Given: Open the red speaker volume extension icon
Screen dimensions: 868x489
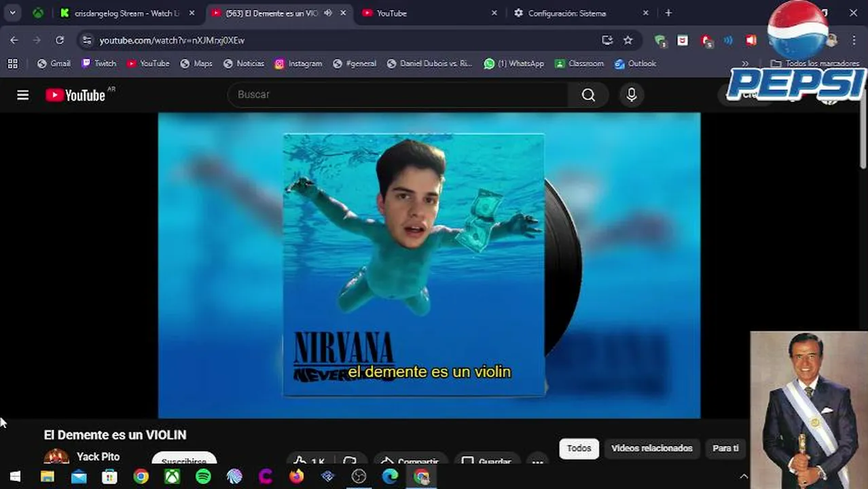Looking at the screenshot, I should [751, 40].
